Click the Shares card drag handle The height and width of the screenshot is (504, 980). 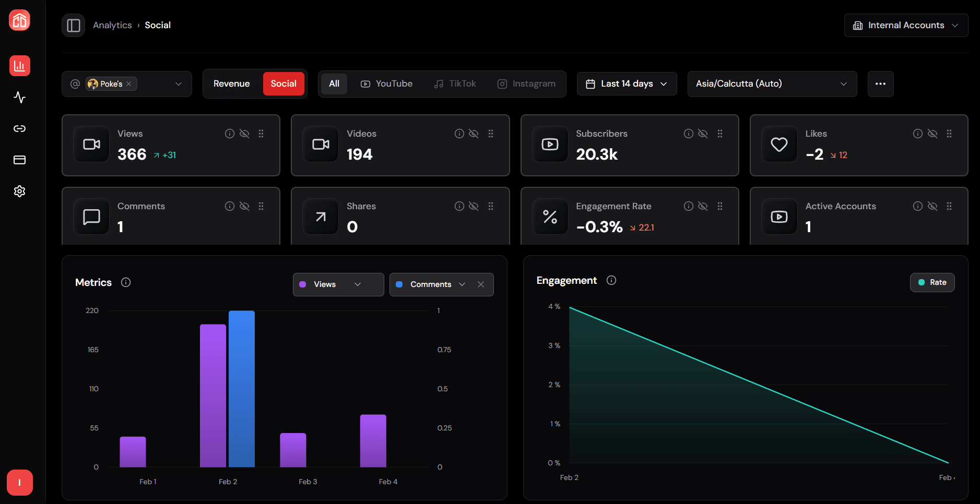[x=491, y=206]
